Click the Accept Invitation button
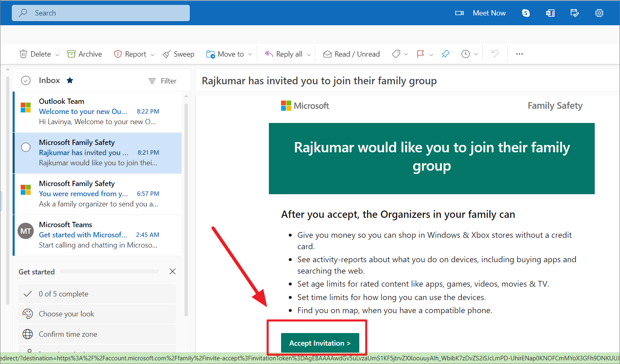The image size is (620, 364). click(x=320, y=343)
